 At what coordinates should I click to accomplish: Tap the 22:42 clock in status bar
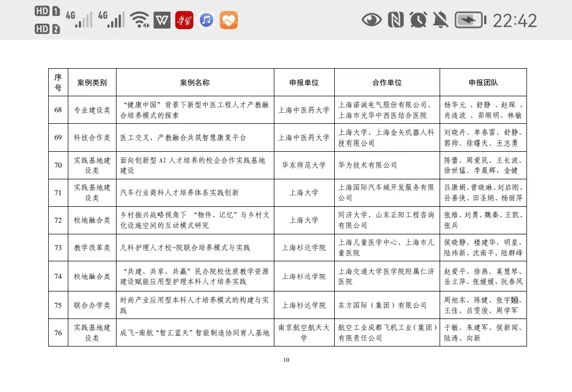pyautogui.click(x=514, y=21)
